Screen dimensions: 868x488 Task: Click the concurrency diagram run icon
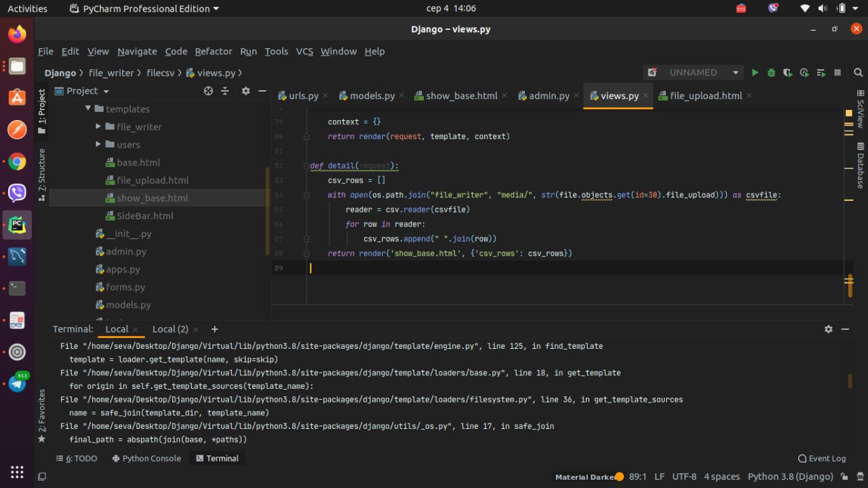coord(821,72)
